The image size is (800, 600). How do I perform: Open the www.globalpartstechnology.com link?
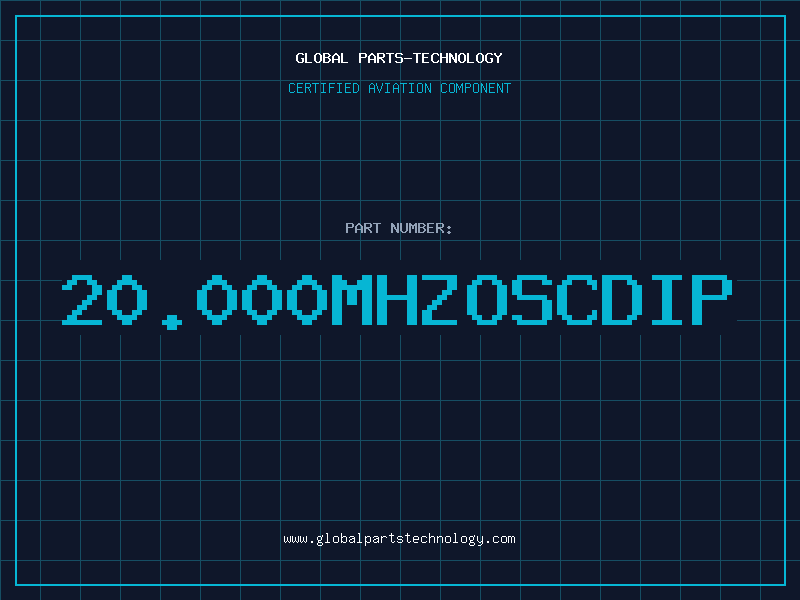coord(399,539)
